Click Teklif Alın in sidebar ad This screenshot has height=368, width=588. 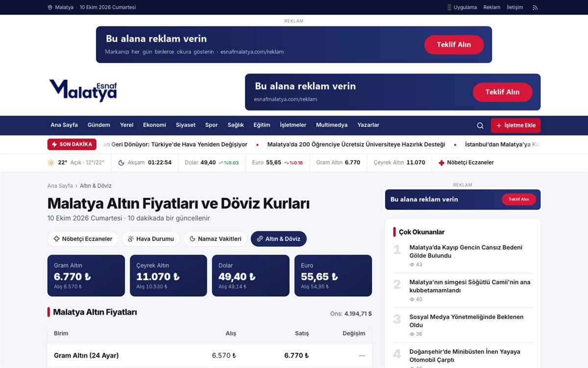point(518,199)
